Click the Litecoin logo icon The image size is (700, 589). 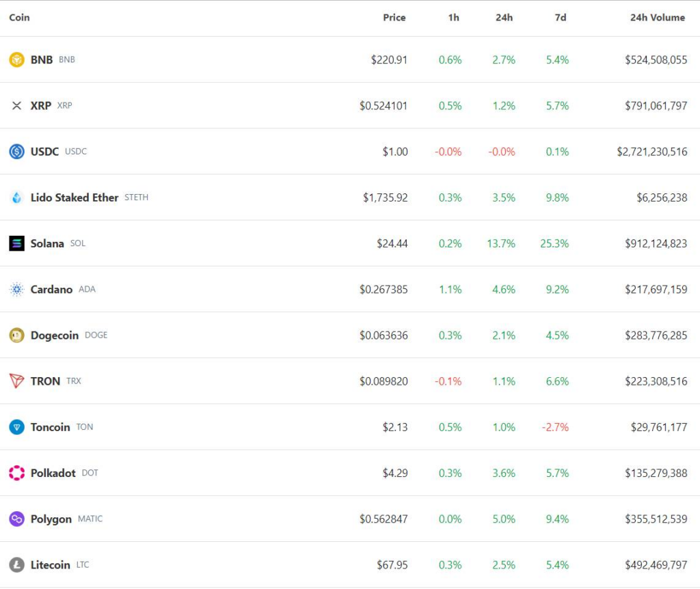pyautogui.click(x=16, y=565)
